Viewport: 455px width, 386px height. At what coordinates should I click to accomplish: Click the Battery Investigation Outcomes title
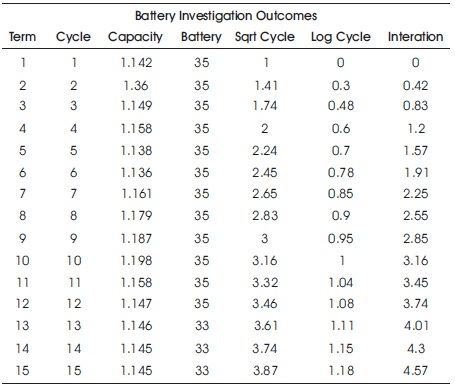point(226,16)
